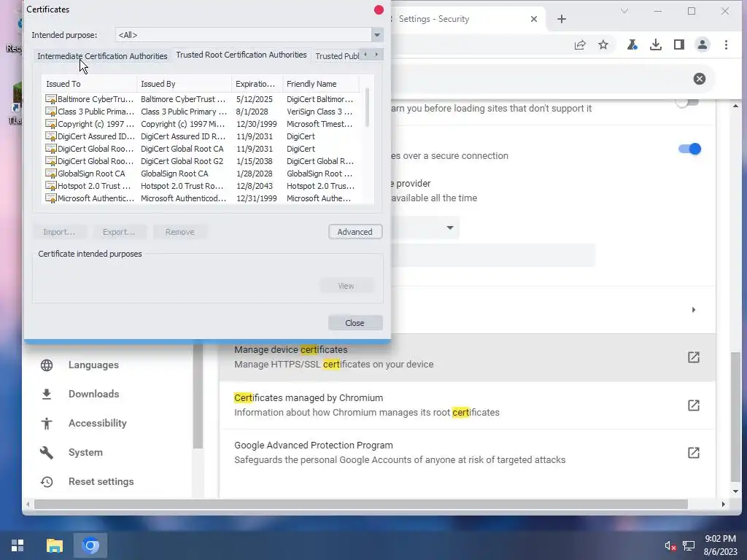The width and height of the screenshot is (747, 560).
Task: Select DigiCert Assured ID Root certificate
Action: (x=200, y=136)
